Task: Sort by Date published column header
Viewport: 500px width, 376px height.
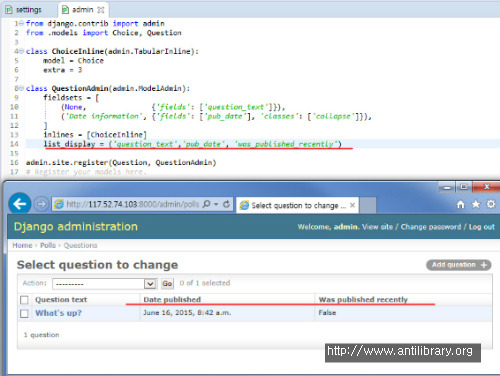Action: point(172,300)
